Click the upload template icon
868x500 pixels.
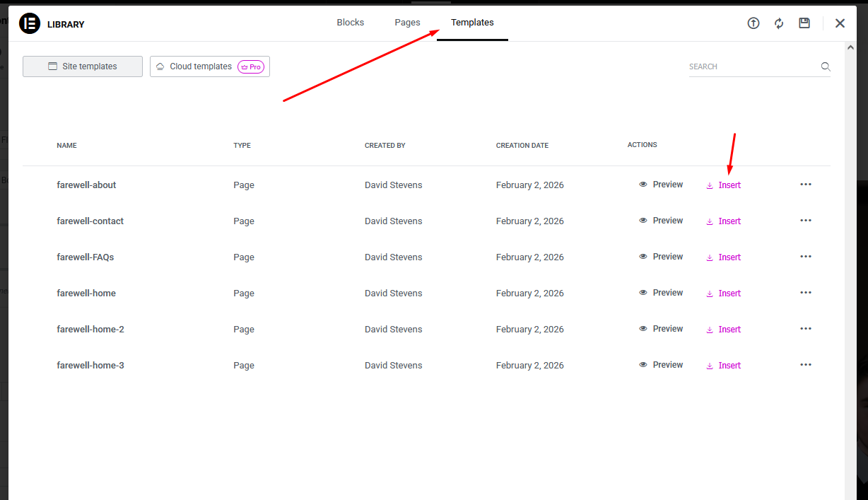click(x=753, y=23)
